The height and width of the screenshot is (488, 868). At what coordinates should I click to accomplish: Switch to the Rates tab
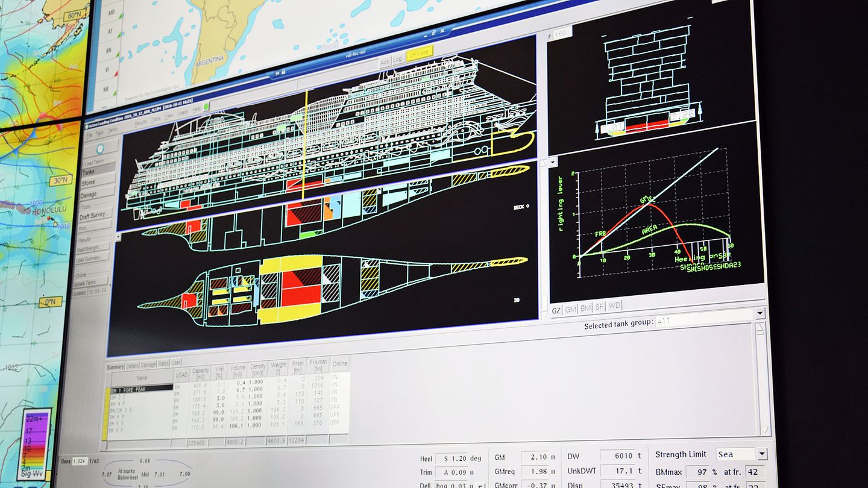pyautogui.click(x=163, y=364)
